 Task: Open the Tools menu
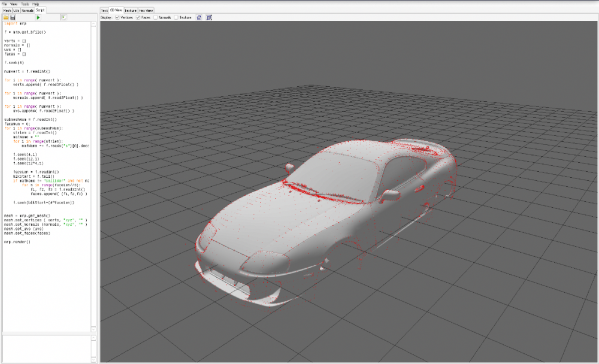[25, 4]
